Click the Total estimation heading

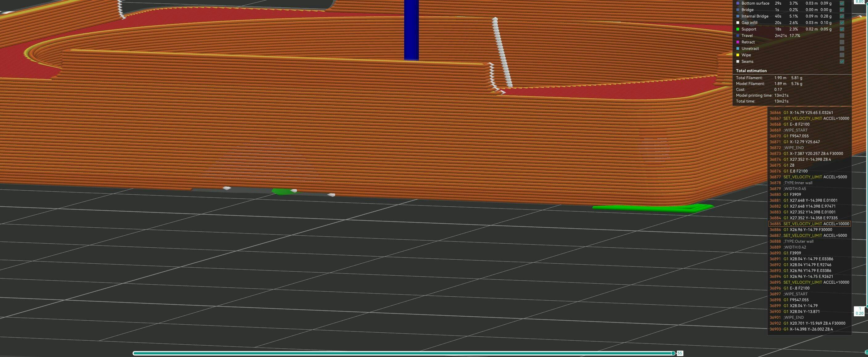(751, 71)
